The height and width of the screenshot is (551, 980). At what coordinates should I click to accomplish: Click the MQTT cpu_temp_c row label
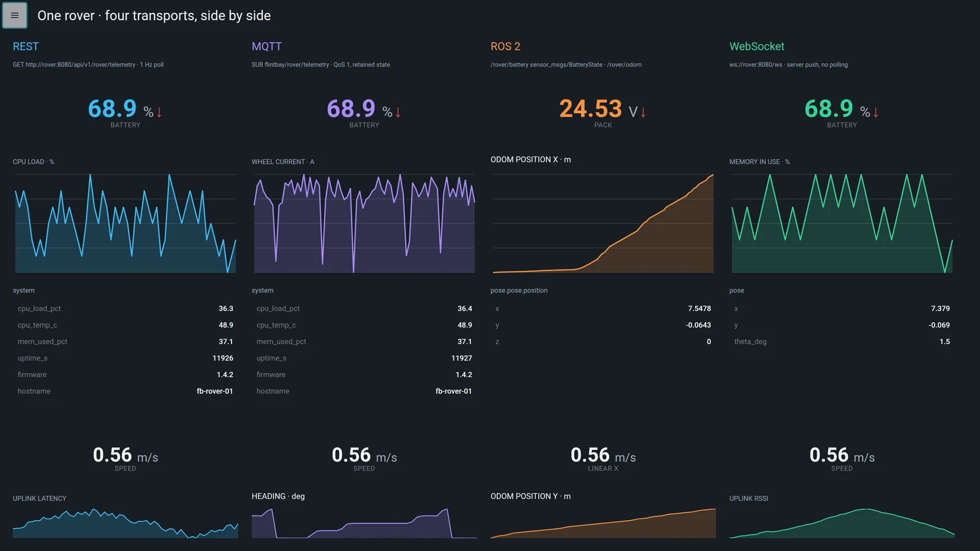click(276, 325)
